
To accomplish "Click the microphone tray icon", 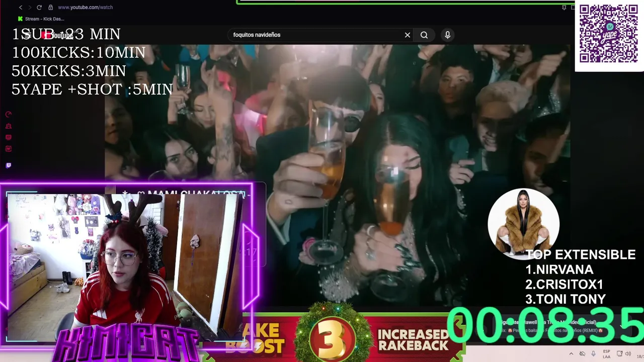I will (594, 353).
